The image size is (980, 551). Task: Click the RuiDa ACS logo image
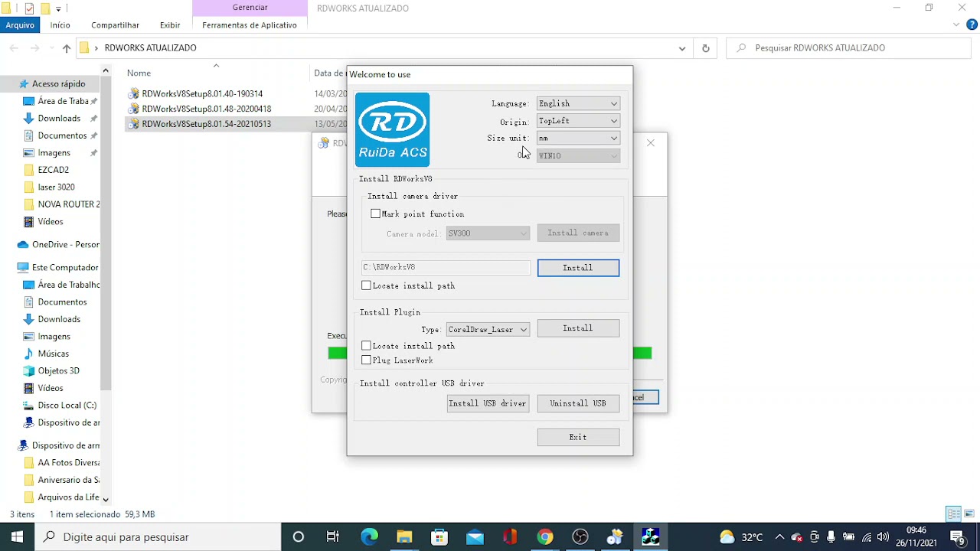point(392,129)
